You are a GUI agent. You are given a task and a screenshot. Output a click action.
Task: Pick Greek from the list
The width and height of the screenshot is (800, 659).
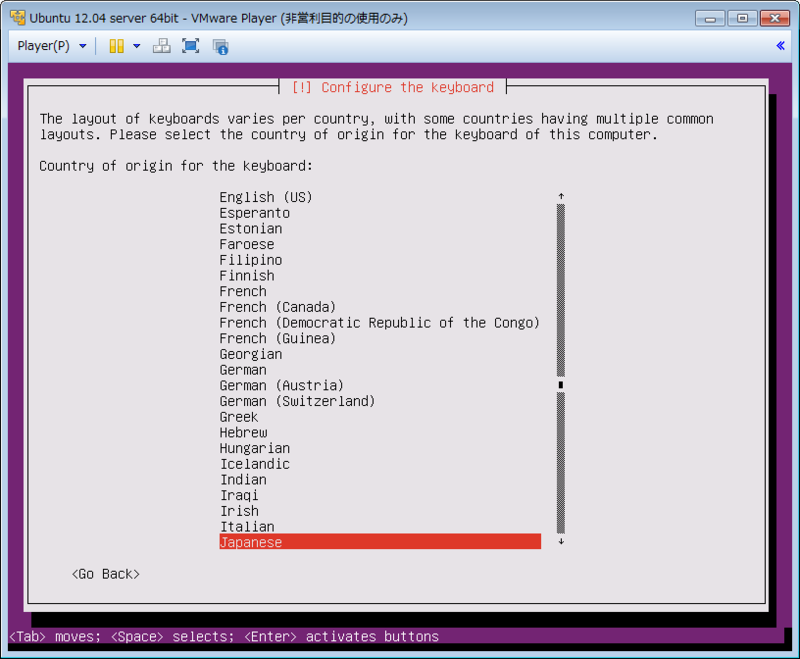[x=239, y=417]
